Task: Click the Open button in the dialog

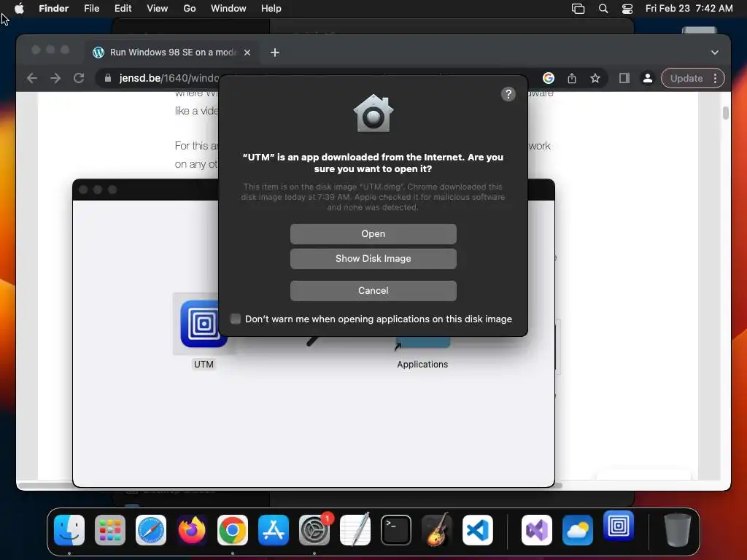Action: (373, 234)
